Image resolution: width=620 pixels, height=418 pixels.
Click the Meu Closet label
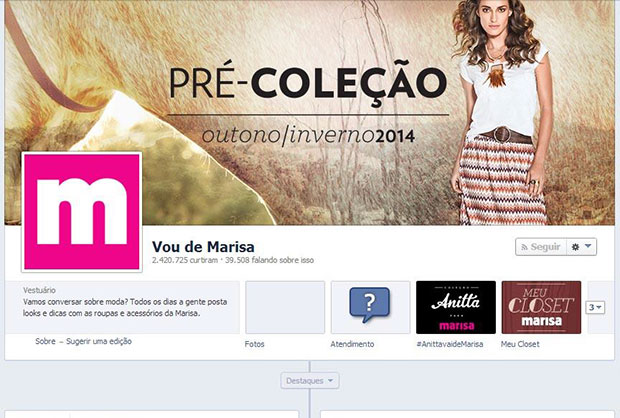520,344
